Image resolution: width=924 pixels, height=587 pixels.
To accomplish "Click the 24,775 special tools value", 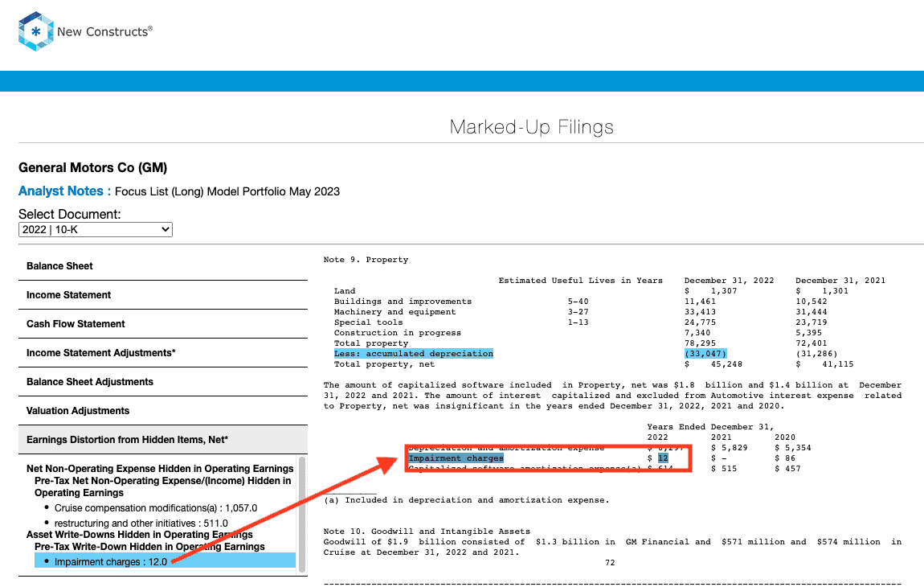I will pos(700,322).
